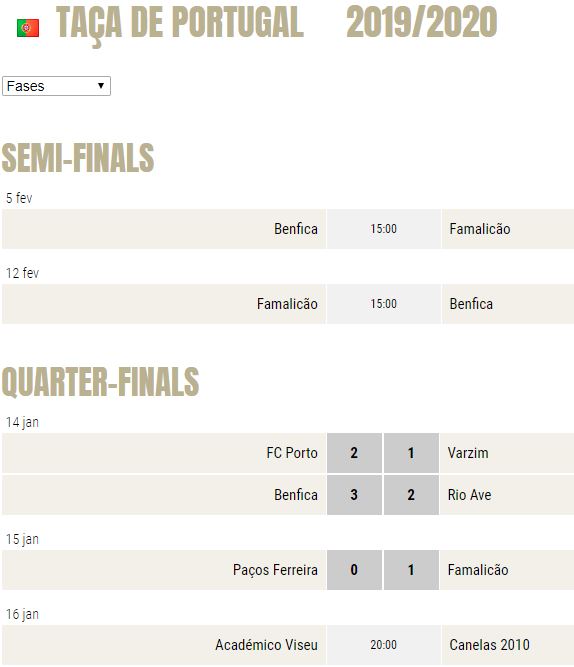Open Varzim team link

468,453
